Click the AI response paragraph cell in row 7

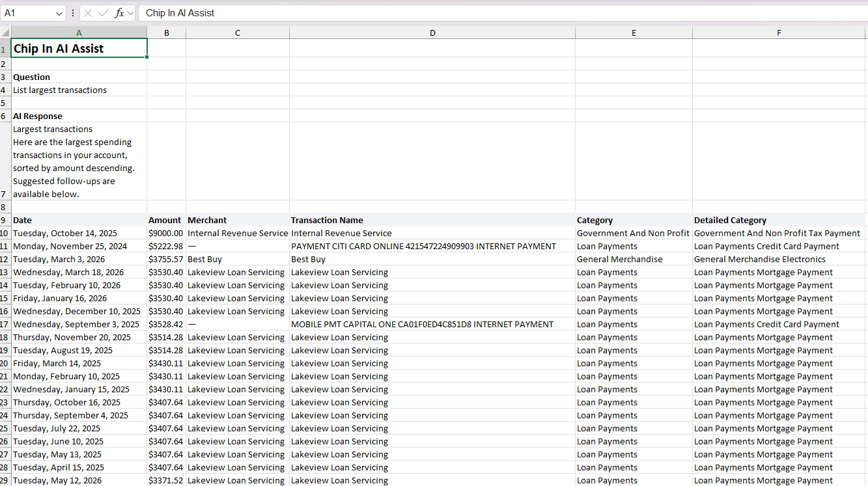point(79,161)
